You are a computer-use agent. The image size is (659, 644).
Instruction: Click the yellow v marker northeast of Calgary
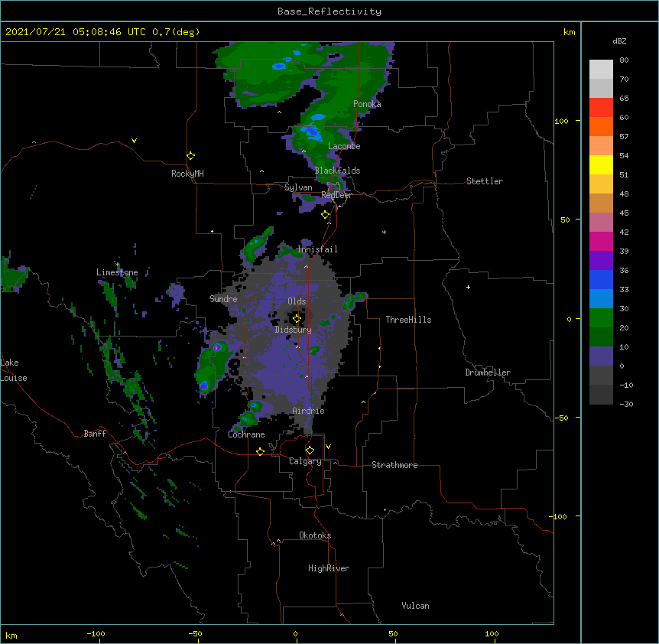(328, 447)
